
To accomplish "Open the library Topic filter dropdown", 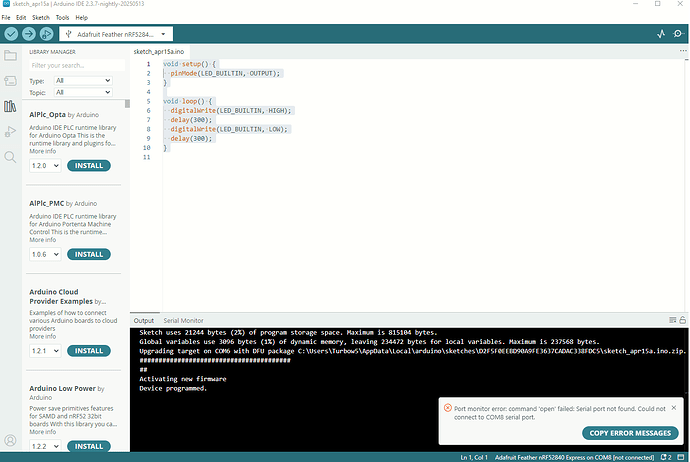I will [x=82, y=92].
